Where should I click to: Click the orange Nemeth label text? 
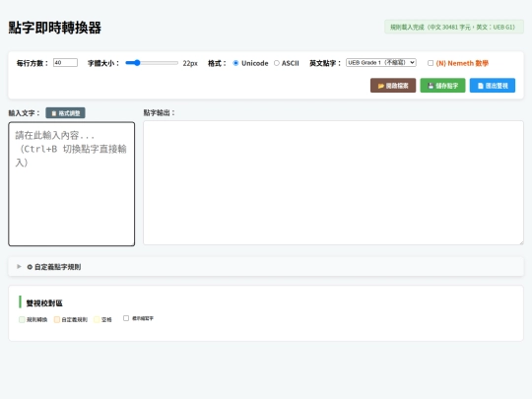pos(462,63)
